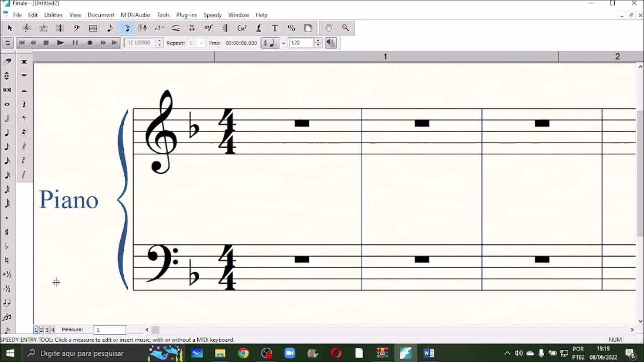Choose the eighth note duration
Image resolution: width=644 pixels, height=362 pixels.
(7, 147)
